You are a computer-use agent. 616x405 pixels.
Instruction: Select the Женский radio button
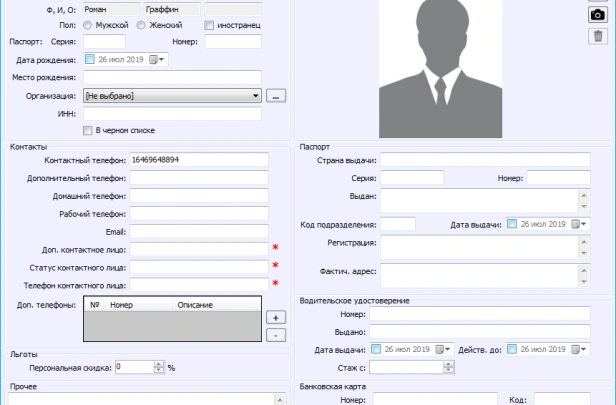(142, 24)
